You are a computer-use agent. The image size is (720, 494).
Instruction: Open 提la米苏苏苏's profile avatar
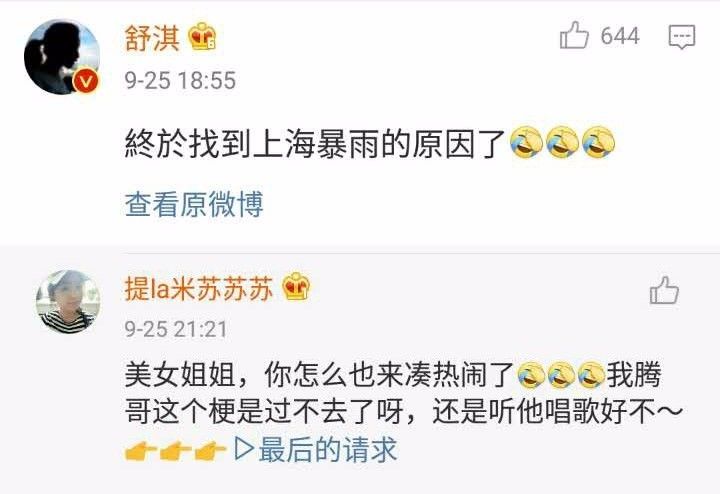click(x=68, y=301)
